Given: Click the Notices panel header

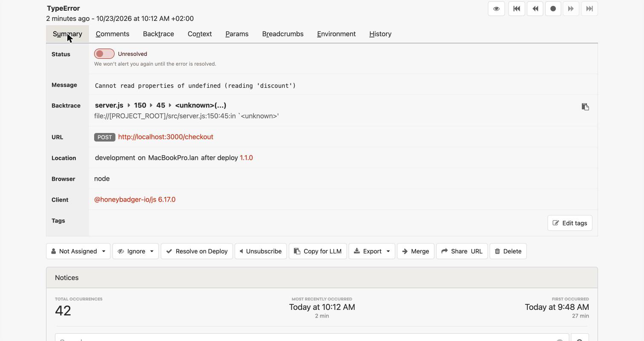Looking at the screenshot, I should click(x=322, y=277).
